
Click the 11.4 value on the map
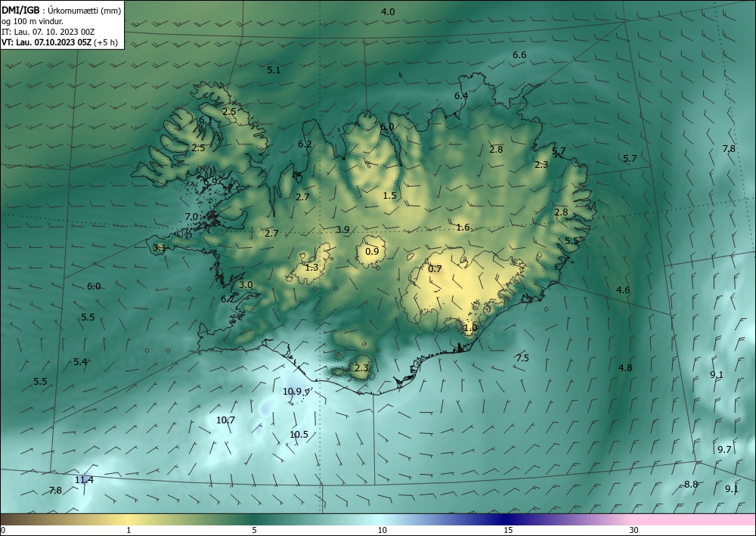point(85,479)
